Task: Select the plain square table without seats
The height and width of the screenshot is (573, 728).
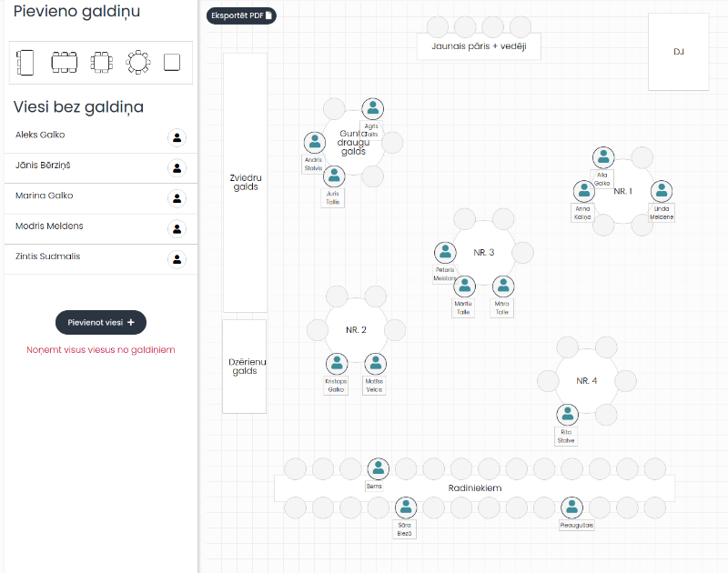Action: coord(172,62)
